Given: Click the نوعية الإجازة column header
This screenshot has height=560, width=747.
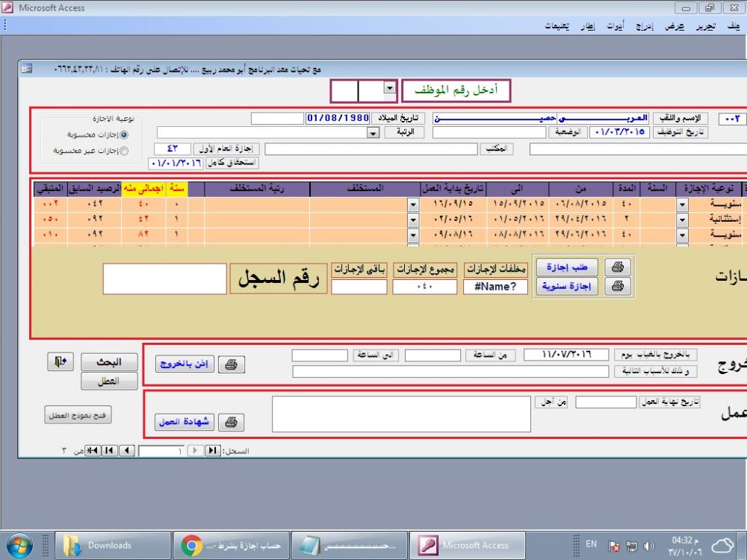Looking at the screenshot, I should click(710, 189).
